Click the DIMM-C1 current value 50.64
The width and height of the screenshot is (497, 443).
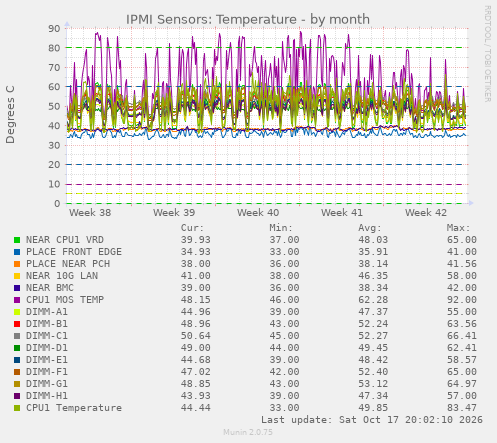pyautogui.click(x=196, y=336)
